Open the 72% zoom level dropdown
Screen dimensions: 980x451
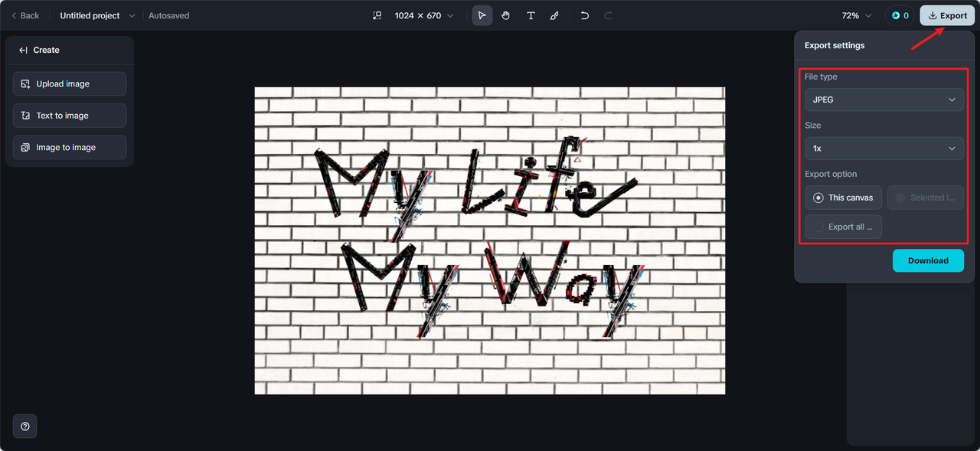856,15
